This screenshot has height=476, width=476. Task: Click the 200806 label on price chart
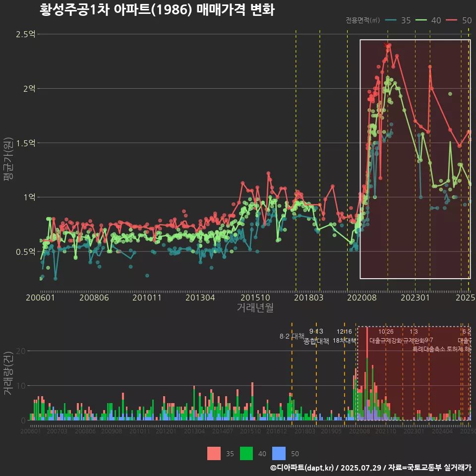(94, 297)
